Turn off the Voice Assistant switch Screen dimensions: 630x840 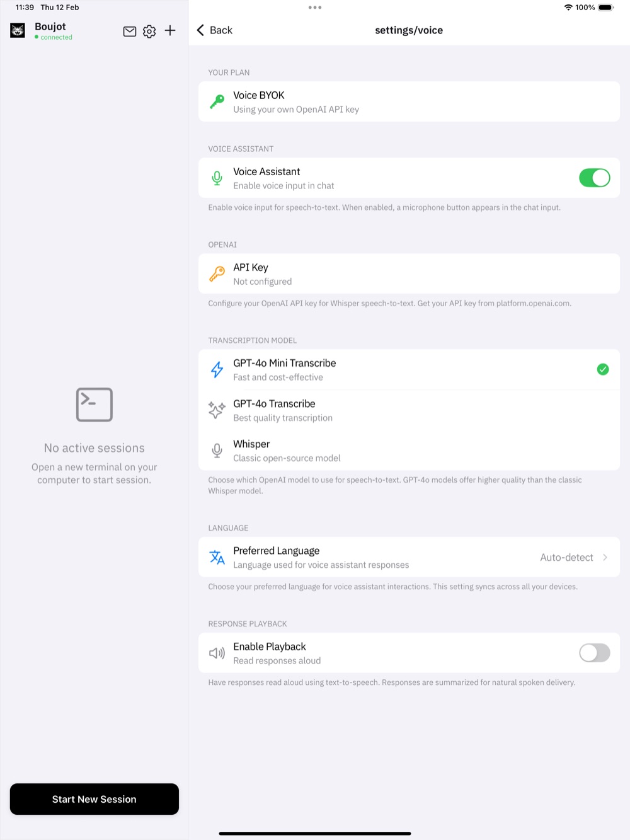(594, 178)
